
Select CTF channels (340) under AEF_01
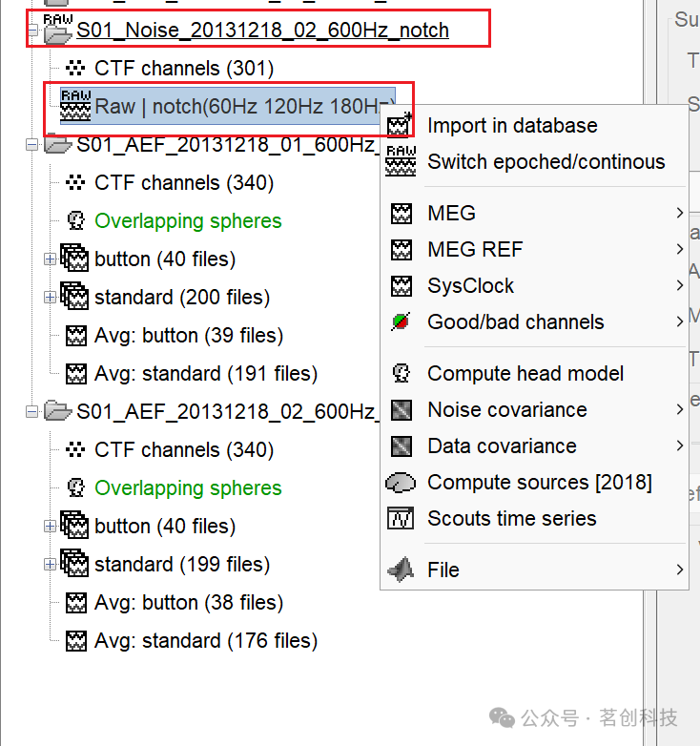click(184, 183)
